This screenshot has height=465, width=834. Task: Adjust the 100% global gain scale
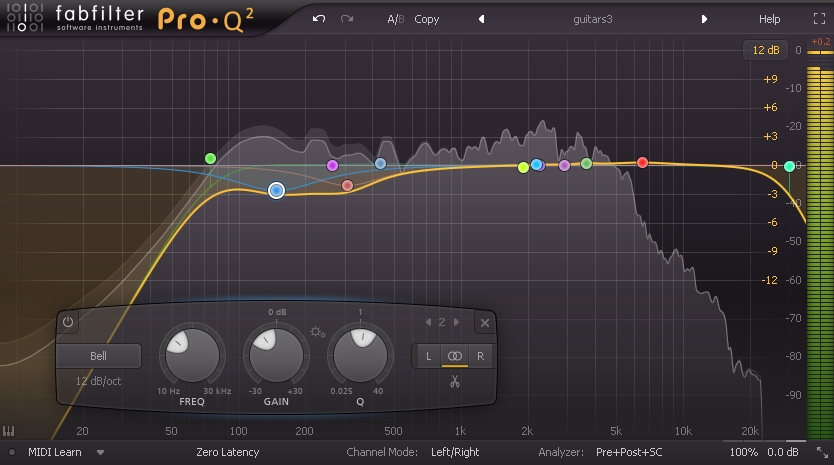point(743,452)
